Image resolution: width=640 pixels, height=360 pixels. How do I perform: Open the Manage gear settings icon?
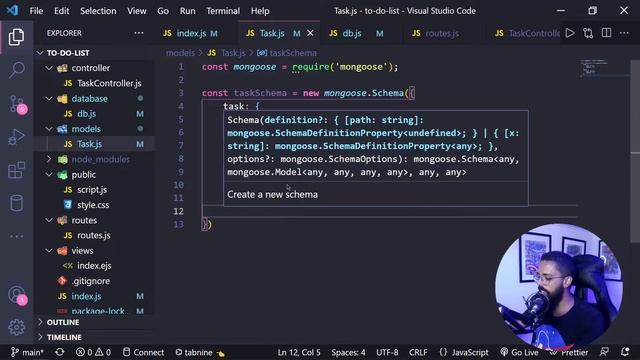pos(16,327)
